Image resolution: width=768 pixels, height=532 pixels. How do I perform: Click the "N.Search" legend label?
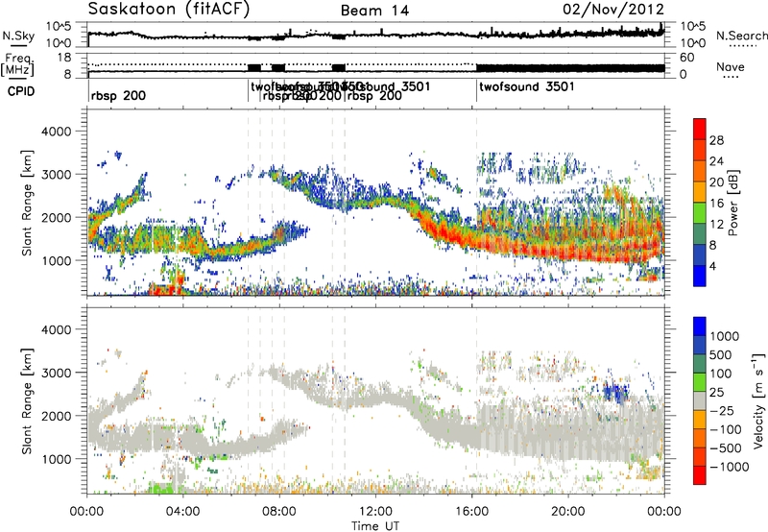741,36
